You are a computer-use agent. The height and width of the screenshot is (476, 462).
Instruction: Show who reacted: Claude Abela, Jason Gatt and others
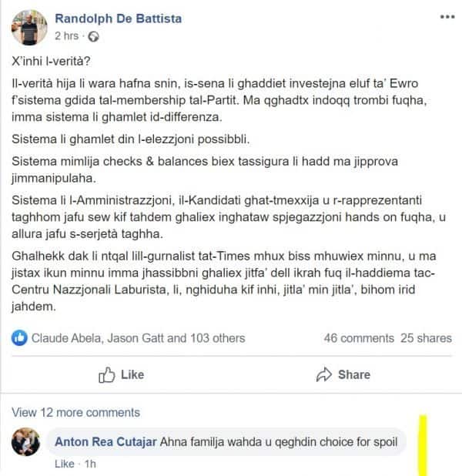[138, 338]
